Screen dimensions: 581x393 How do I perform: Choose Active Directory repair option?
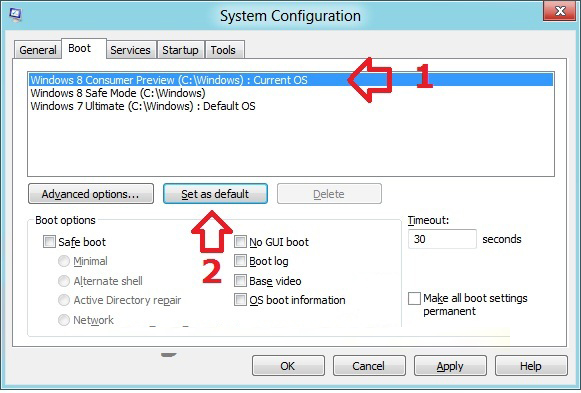(64, 300)
